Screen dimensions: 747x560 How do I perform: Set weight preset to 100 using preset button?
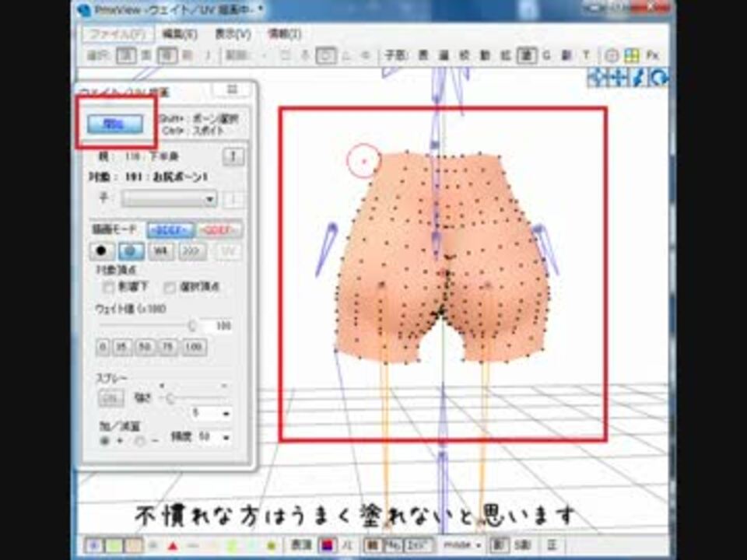coord(194,347)
